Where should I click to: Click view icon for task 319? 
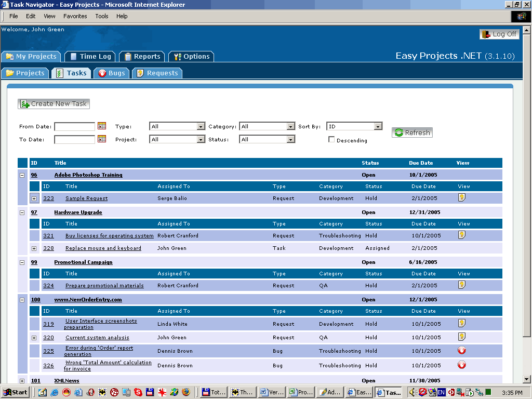click(461, 323)
